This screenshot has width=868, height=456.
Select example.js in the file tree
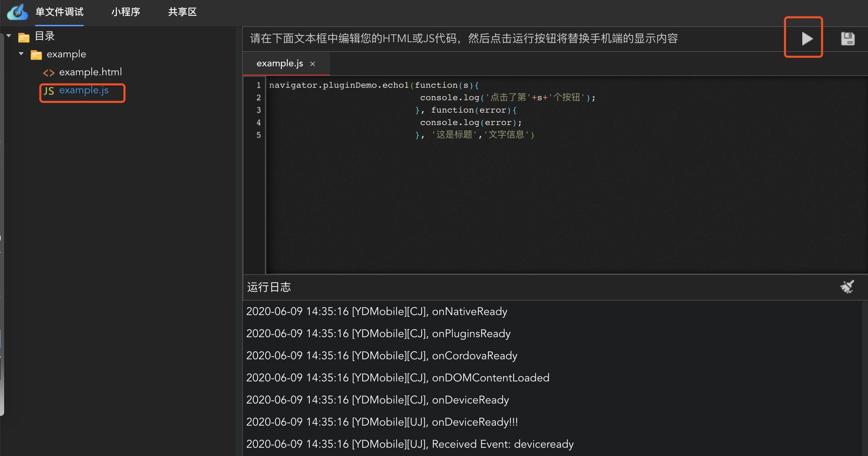pos(84,90)
